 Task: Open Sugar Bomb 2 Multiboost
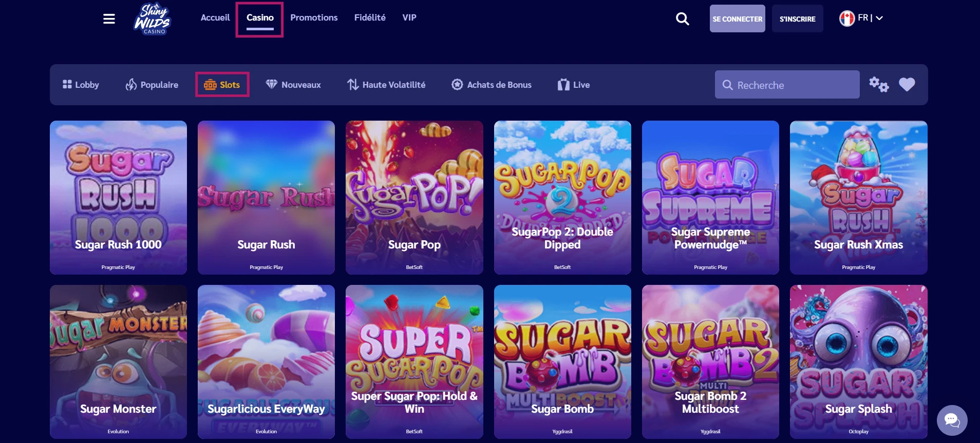tap(710, 362)
